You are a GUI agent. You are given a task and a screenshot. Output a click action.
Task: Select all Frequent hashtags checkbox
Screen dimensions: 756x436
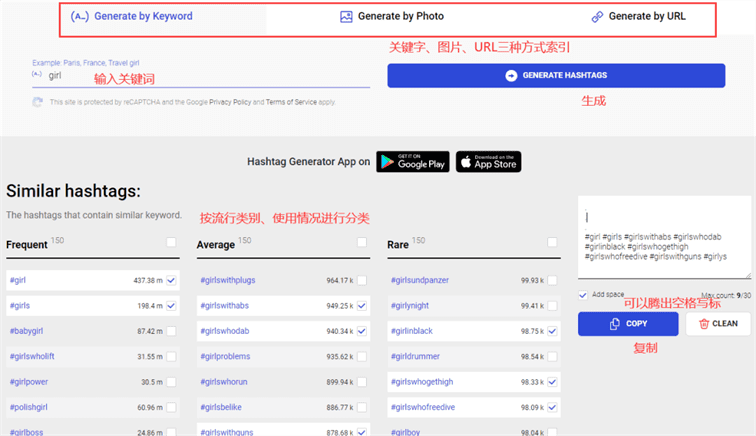[171, 242]
